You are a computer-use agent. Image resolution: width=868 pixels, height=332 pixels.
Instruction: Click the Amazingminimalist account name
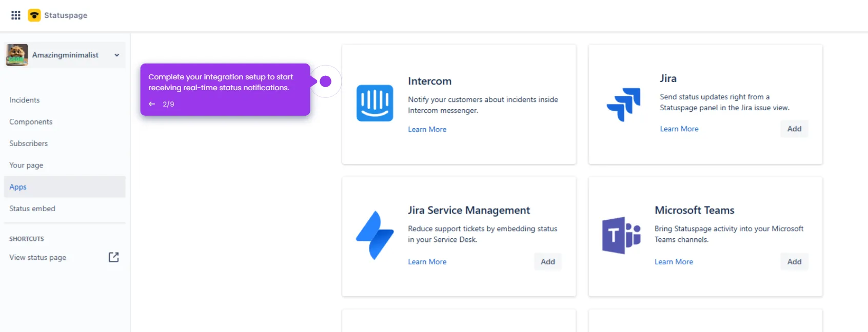(65, 55)
